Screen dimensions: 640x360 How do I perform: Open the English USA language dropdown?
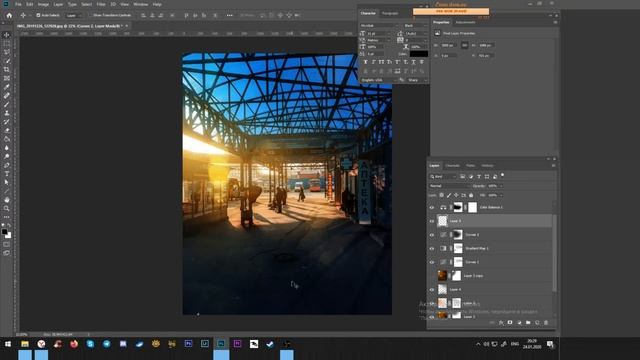[x=378, y=80]
